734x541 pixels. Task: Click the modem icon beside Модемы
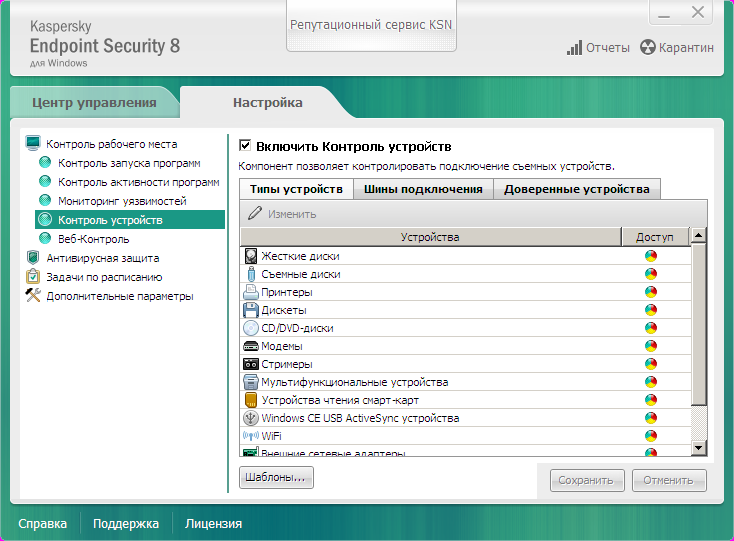point(251,346)
